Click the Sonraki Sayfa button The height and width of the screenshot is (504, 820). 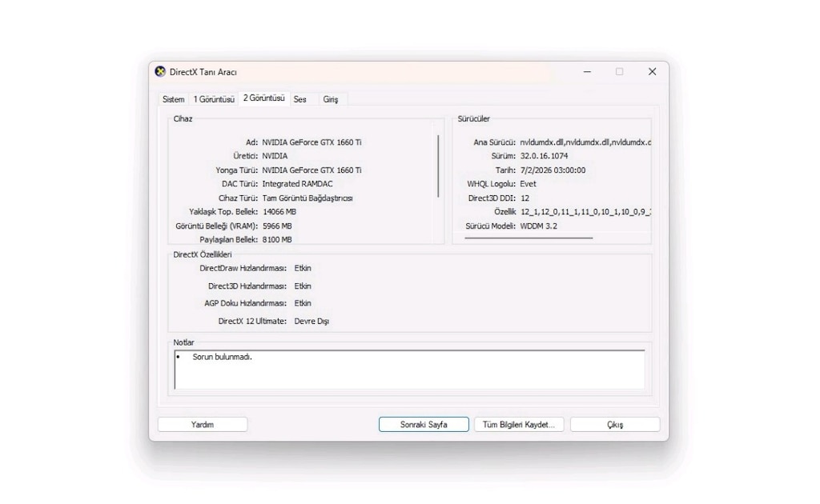tap(424, 425)
